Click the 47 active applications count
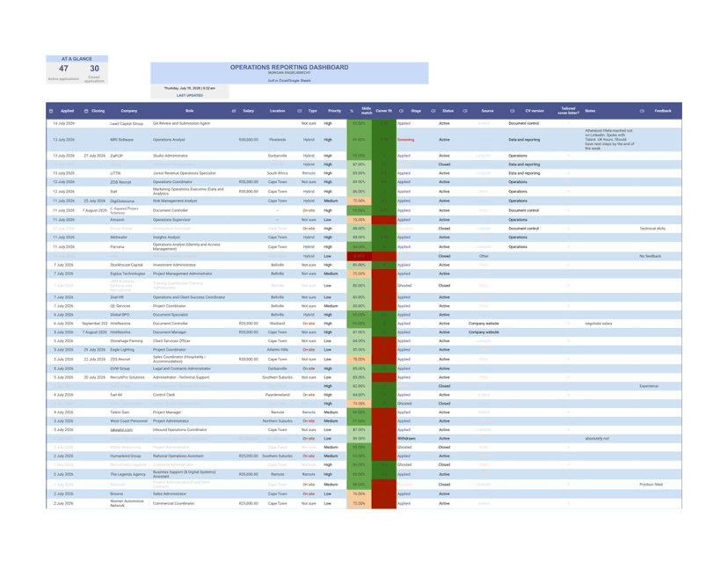The image size is (728, 562). (x=63, y=69)
